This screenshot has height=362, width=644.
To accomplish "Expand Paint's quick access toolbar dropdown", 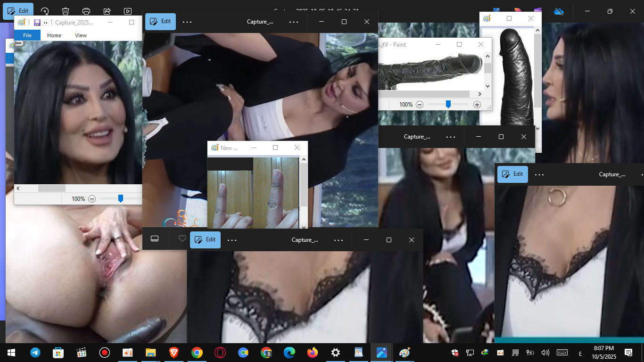I will (46, 22).
